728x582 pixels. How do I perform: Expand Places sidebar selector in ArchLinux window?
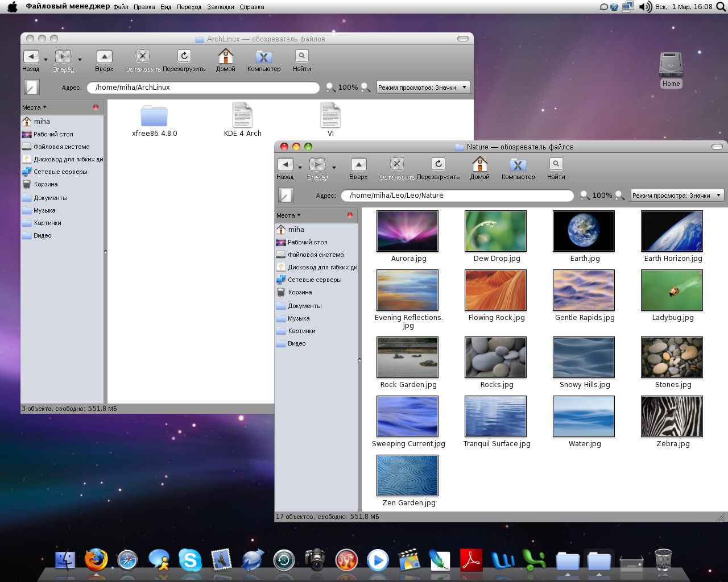coord(34,107)
